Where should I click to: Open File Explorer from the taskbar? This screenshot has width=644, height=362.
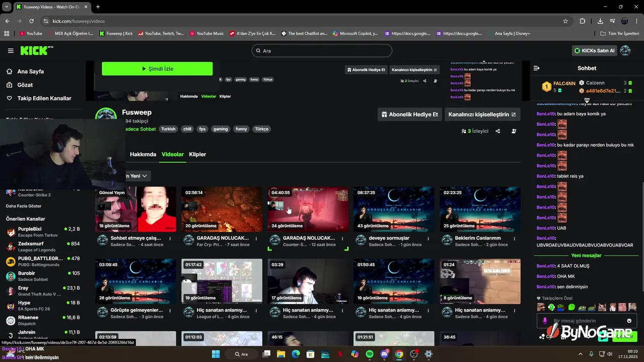(281, 354)
